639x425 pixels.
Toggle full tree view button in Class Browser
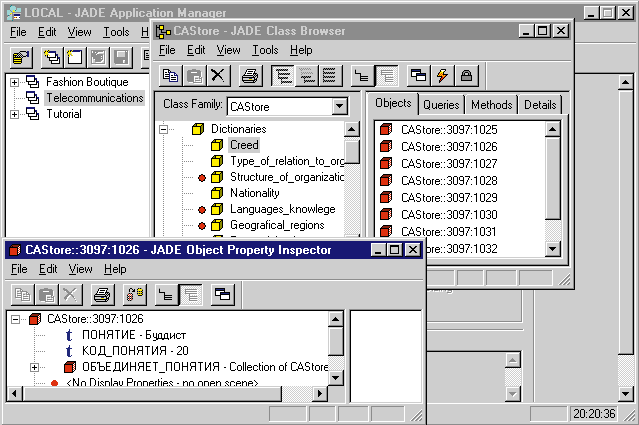click(282, 76)
